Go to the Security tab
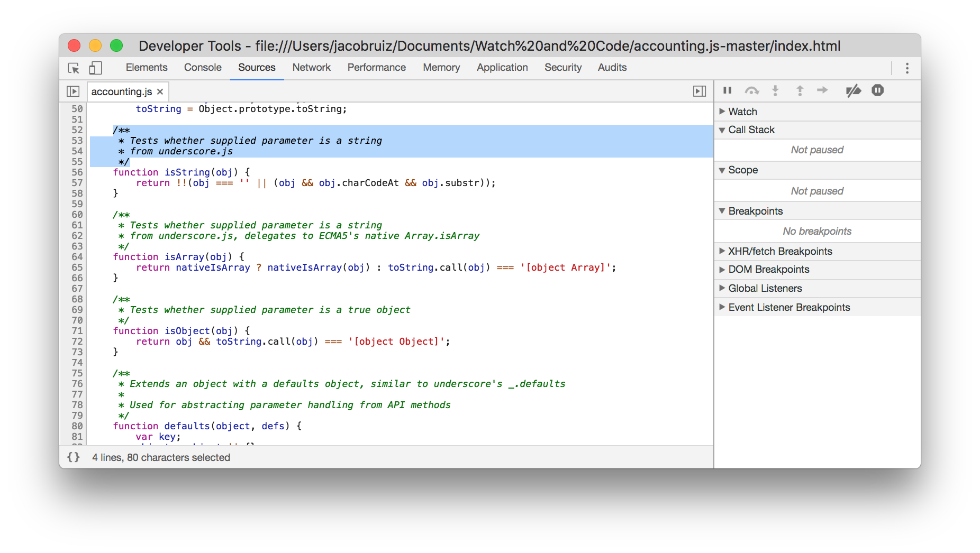The width and height of the screenshot is (980, 553). [x=563, y=68]
